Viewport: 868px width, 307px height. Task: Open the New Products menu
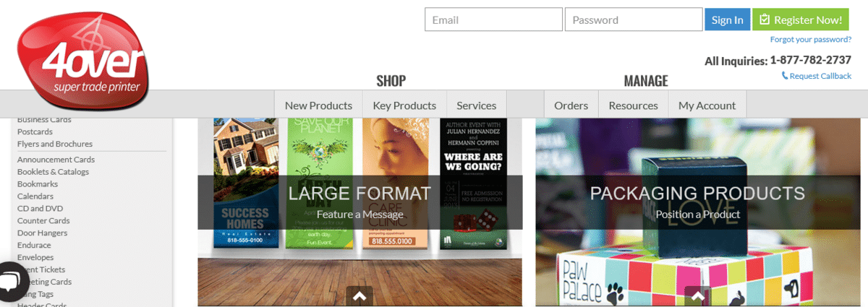pyautogui.click(x=318, y=105)
